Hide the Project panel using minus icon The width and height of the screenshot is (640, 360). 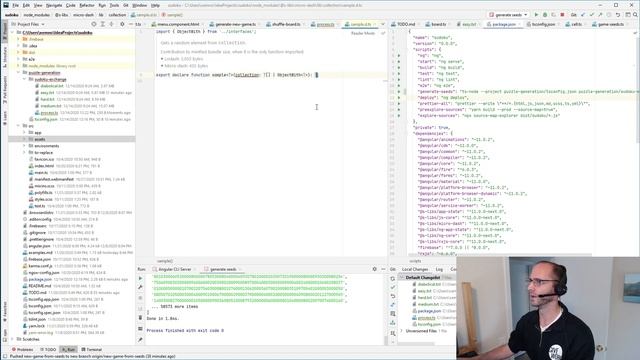click(131, 24)
